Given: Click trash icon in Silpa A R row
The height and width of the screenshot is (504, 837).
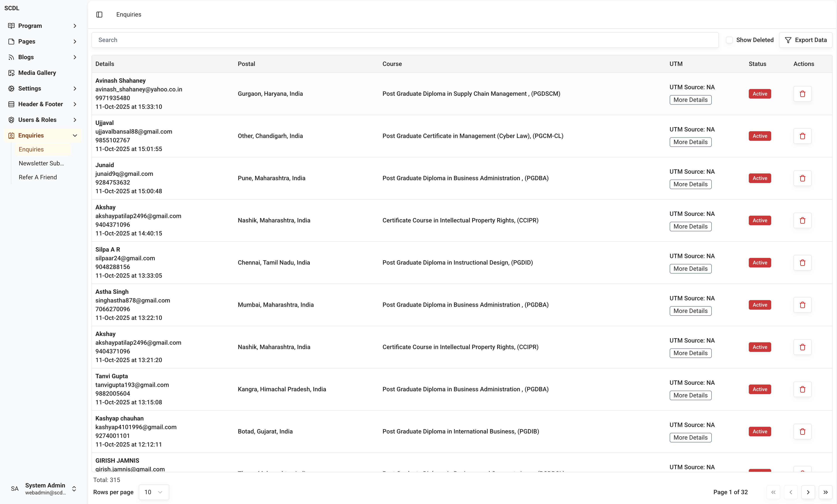Looking at the screenshot, I should (802, 263).
